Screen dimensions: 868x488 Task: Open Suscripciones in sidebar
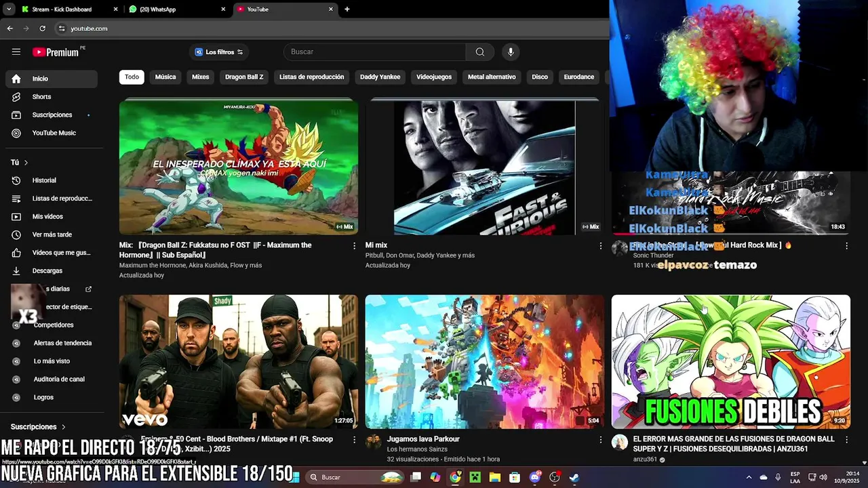(x=52, y=115)
